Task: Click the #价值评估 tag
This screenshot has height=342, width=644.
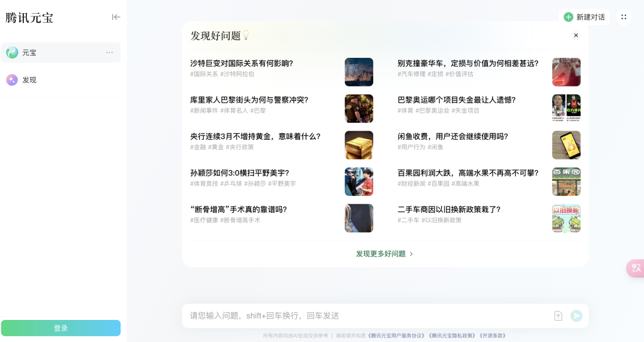Action: [460, 74]
